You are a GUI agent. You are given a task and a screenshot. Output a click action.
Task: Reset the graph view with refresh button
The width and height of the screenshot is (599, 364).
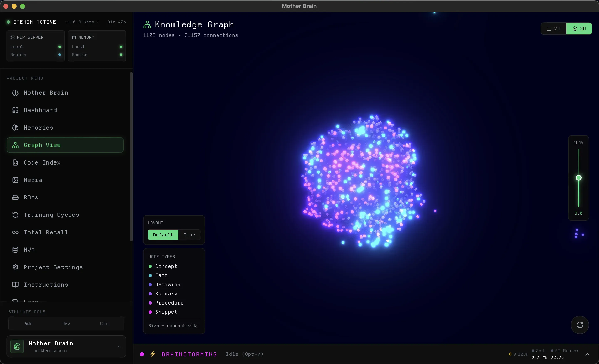pos(580,325)
